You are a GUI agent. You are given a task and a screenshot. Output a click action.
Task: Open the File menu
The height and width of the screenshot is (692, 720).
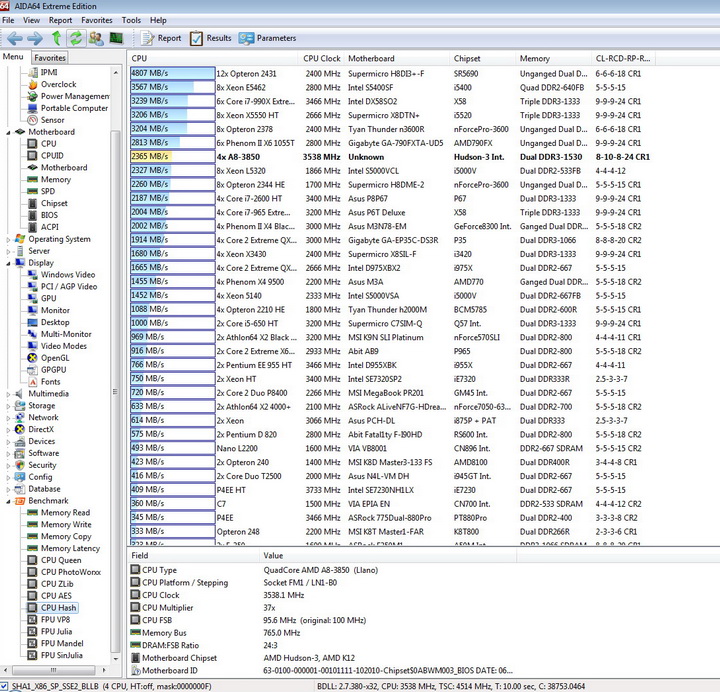point(8,20)
